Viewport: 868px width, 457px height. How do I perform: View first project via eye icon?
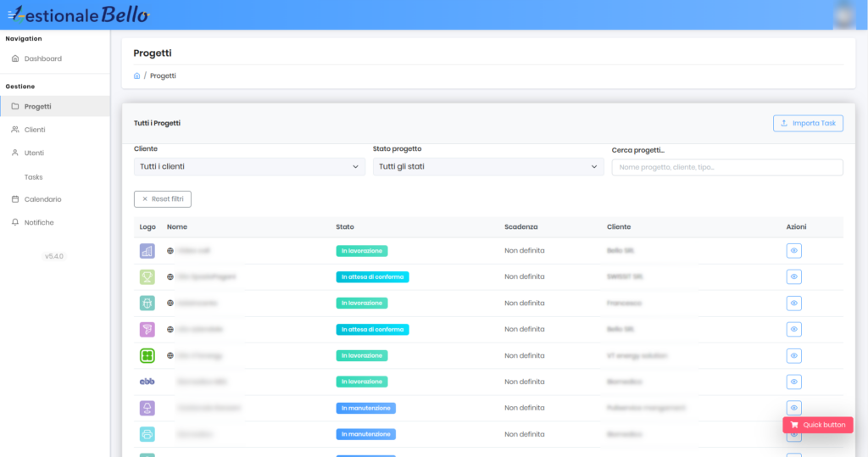coord(793,251)
